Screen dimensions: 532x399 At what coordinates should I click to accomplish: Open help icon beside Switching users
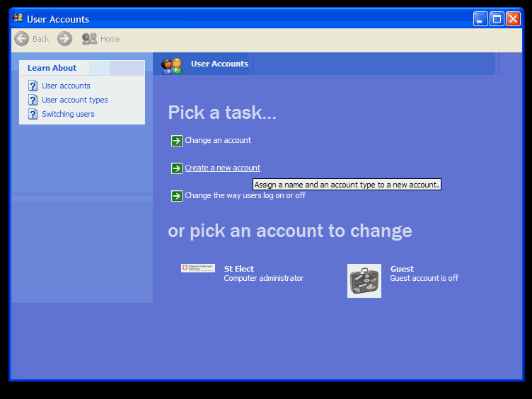pos(33,114)
